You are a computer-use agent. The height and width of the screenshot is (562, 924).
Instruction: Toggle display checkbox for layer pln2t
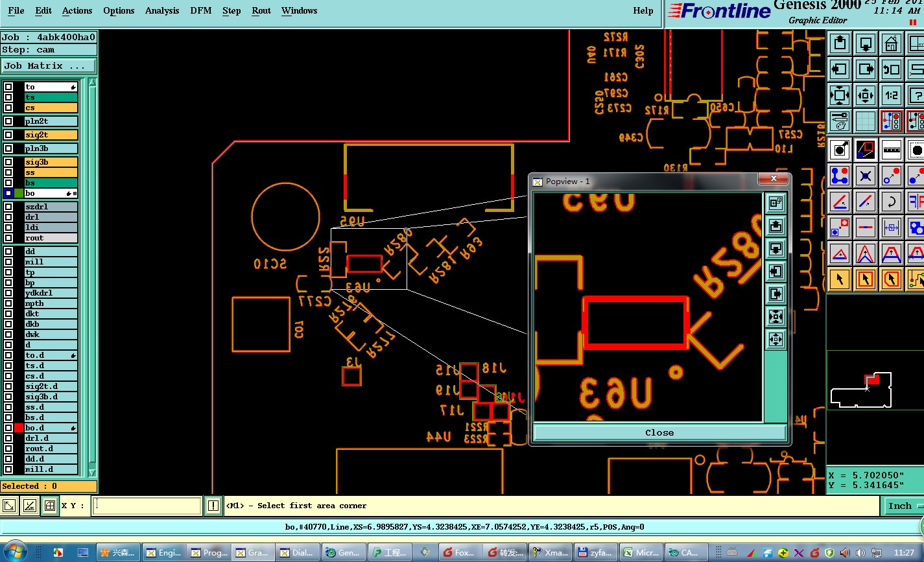(8, 121)
